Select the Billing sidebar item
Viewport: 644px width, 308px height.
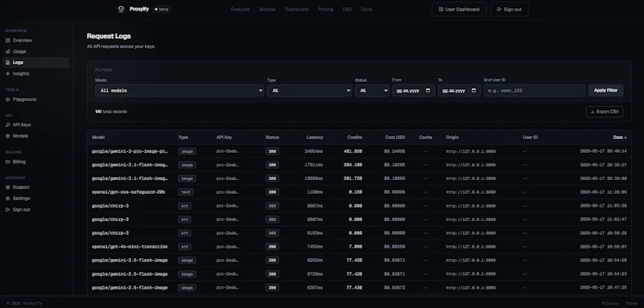coord(35,162)
